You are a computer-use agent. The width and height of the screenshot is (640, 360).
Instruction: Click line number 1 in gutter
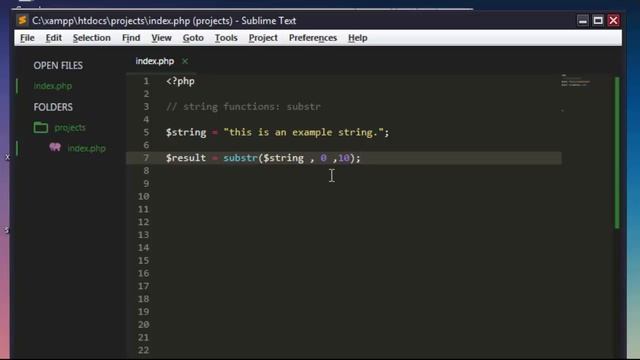pos(146,81)
